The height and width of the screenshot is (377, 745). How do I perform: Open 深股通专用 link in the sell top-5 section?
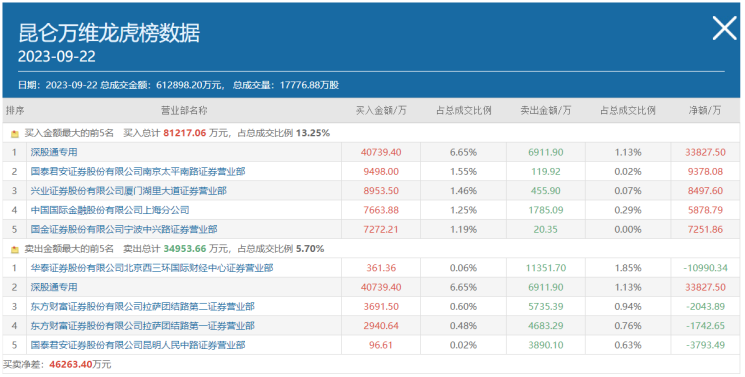(x=54, y=287)
